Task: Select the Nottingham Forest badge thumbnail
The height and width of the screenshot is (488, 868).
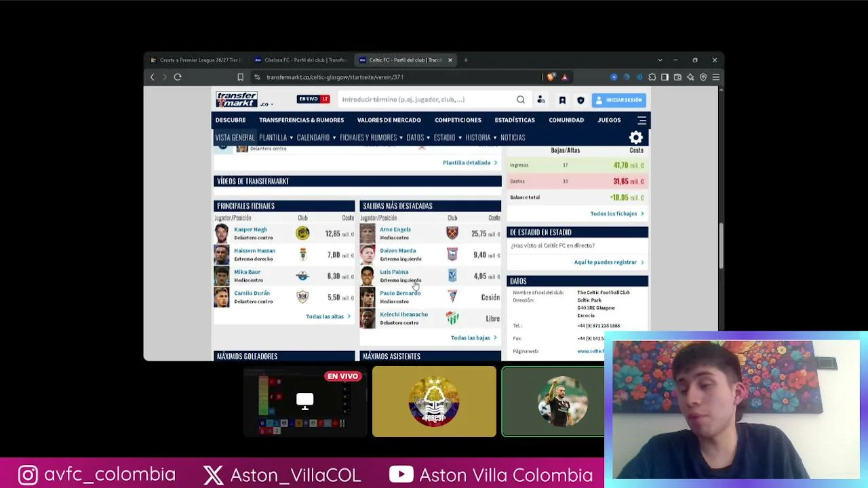Action: click(x=434, y=402)
